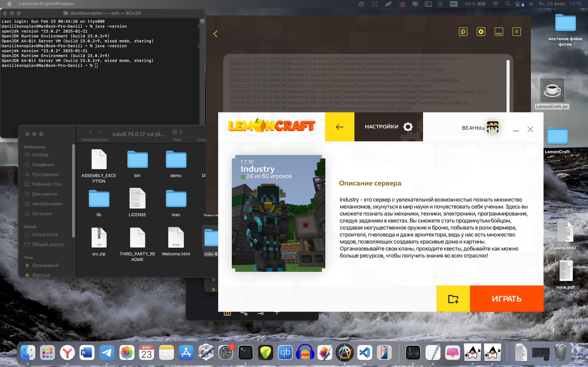Click Finder back navigation chevron
The width and height of the screenshot is (588, 367).
(x=90, y=132)
